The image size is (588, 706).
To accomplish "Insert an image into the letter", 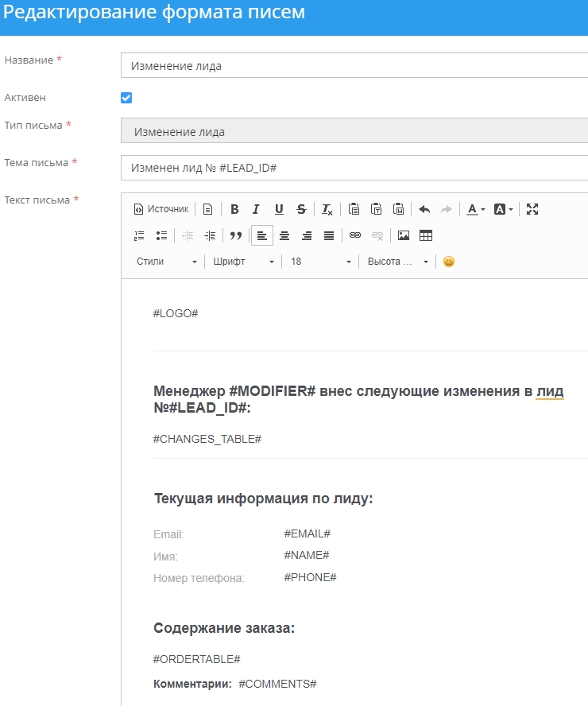I will 404,235.
